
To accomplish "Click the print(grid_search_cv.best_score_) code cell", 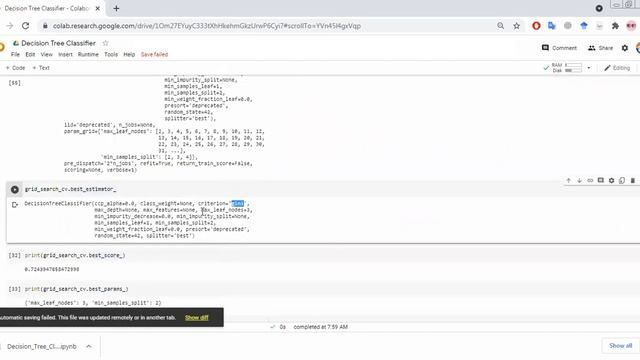I will (75, 256).
